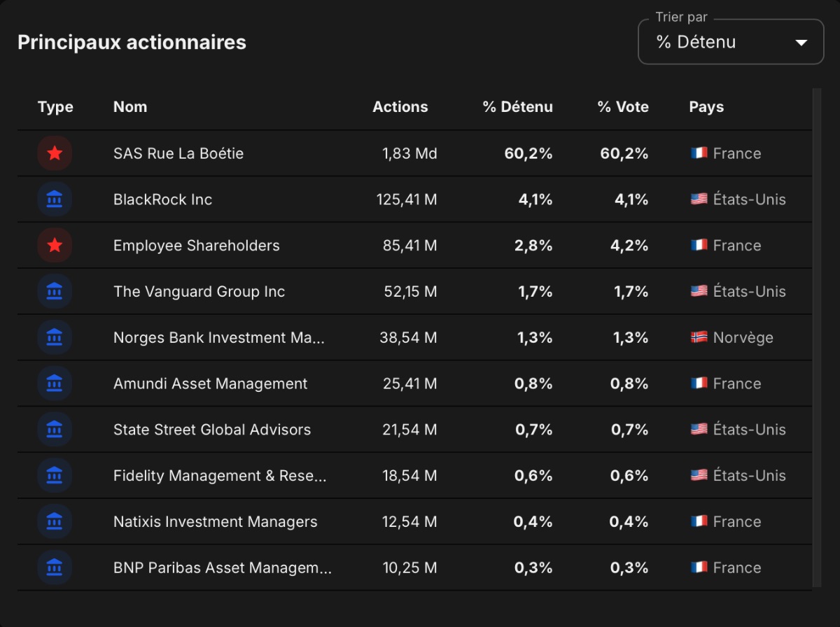
Task: Click Norvège country label
Action: 743,338
